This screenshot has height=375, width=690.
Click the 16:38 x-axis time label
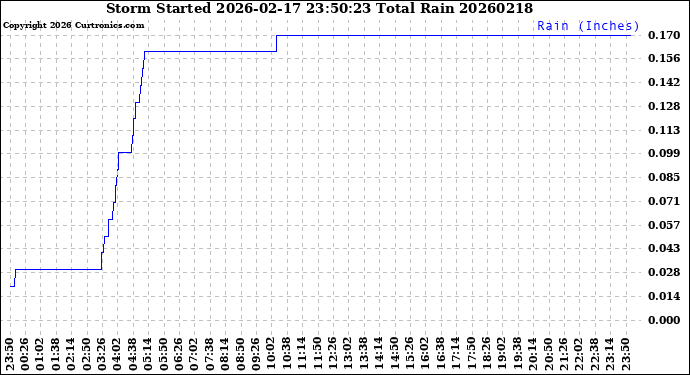click(x=440, y=354)
